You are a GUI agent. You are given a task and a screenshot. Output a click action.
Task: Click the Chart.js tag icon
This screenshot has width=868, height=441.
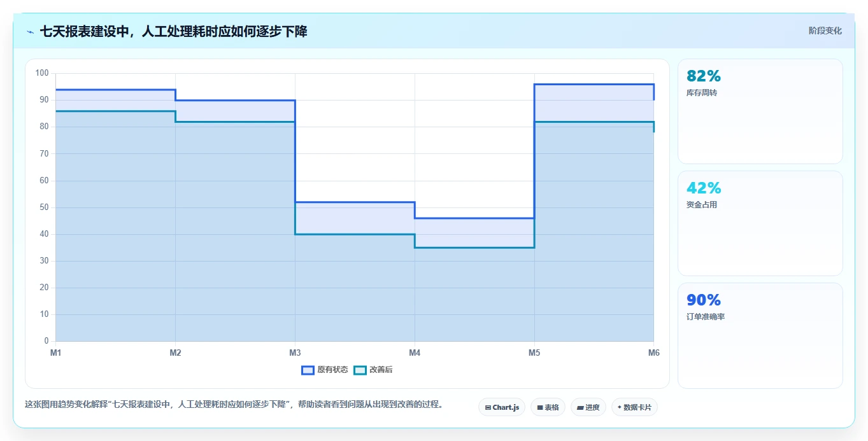[x=488, y=407]
